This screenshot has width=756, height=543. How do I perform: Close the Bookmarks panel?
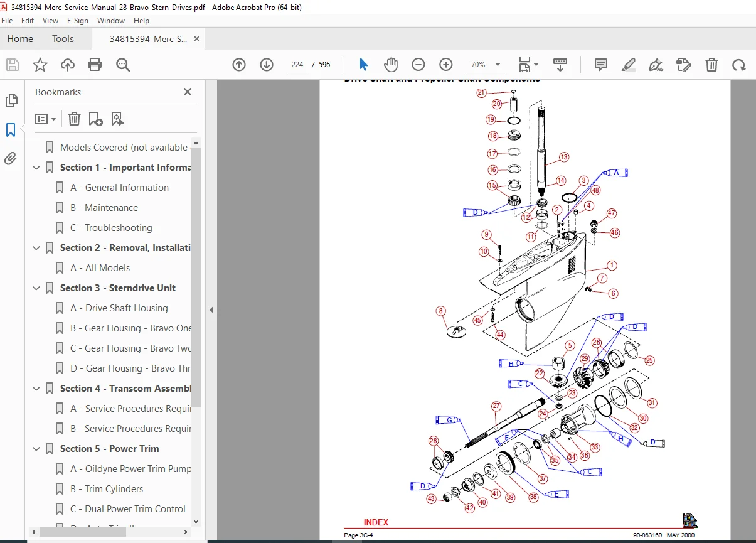pos(187,92)
